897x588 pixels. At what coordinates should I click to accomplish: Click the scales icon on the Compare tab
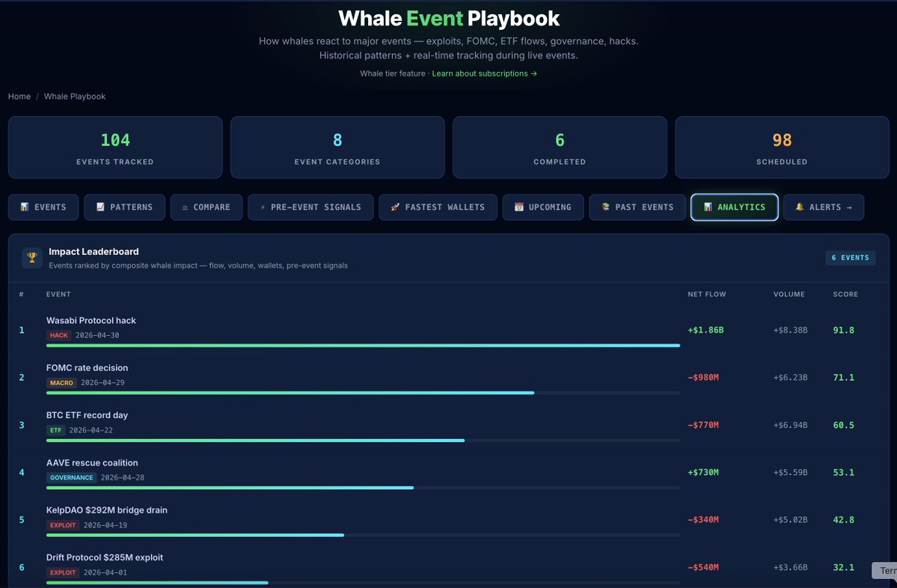pyautogui.click(x=185, y=208)
